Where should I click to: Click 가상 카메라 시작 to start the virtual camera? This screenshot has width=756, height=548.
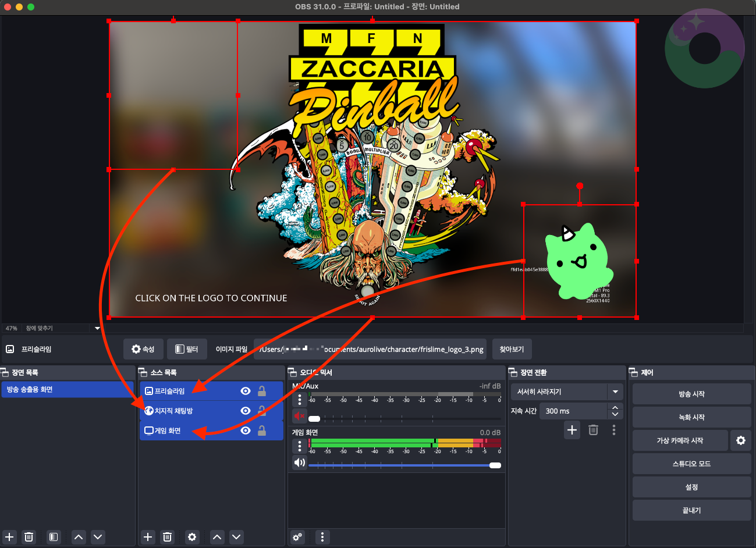click(680, 440)
